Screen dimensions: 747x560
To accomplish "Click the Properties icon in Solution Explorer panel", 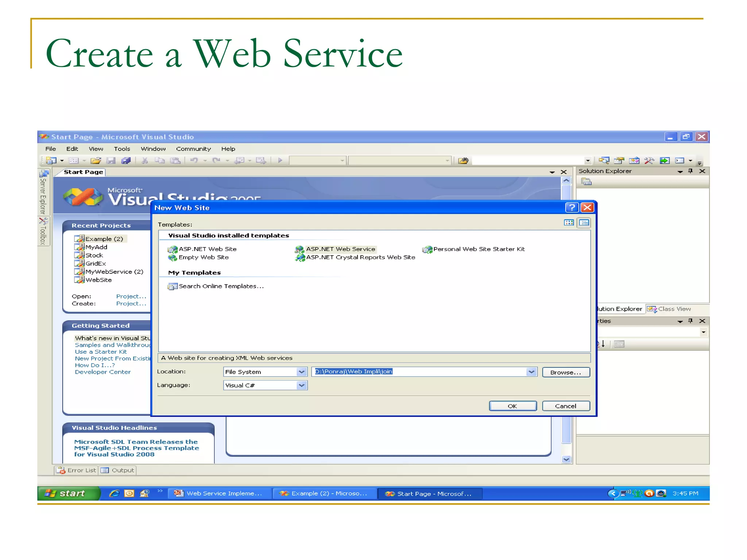I will (x=586, y=182).
